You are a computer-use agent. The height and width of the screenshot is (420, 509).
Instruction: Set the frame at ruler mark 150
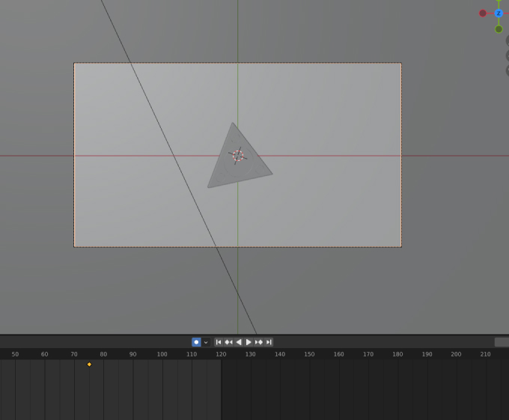(309, 354)
